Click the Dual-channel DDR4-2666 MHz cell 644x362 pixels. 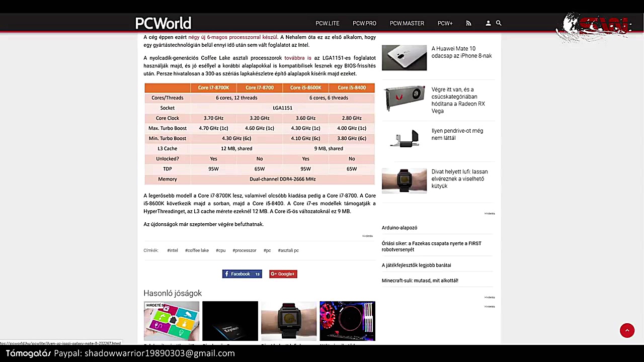click(283, 179)
